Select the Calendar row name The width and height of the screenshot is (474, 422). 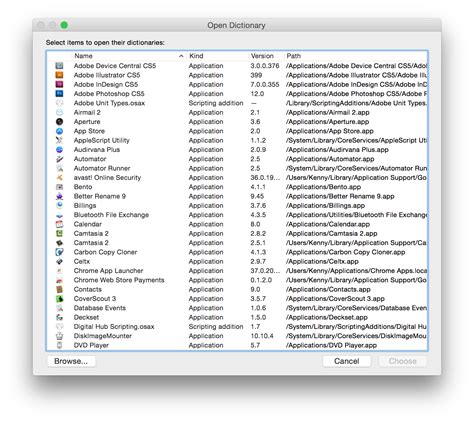click(x=88, y=224)
